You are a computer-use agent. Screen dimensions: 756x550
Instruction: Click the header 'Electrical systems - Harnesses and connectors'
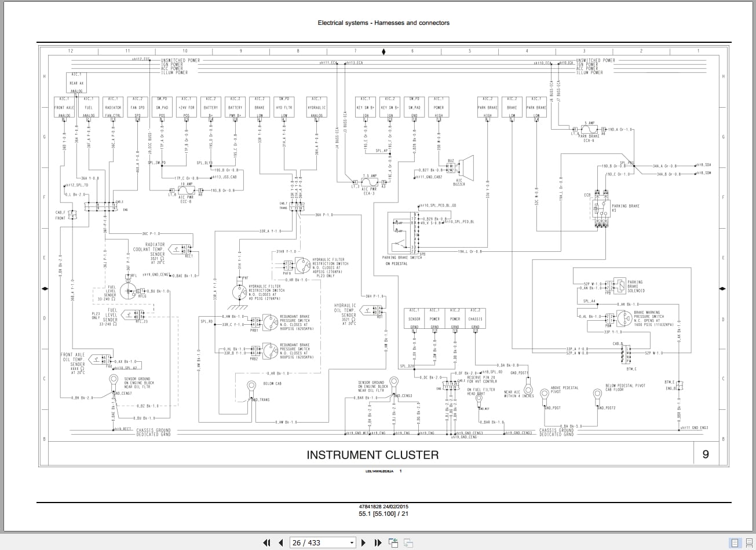(384, 23)
